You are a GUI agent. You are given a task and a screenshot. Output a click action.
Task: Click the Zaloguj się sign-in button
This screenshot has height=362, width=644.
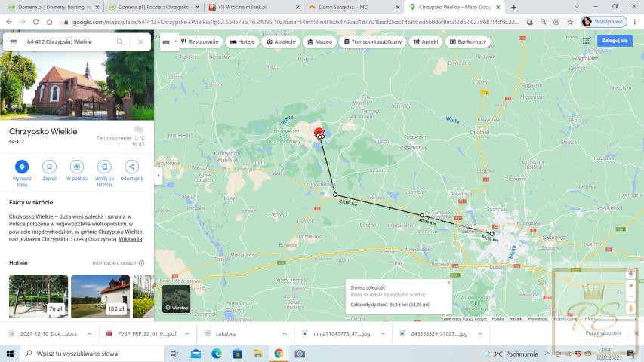tap(615, 41)
